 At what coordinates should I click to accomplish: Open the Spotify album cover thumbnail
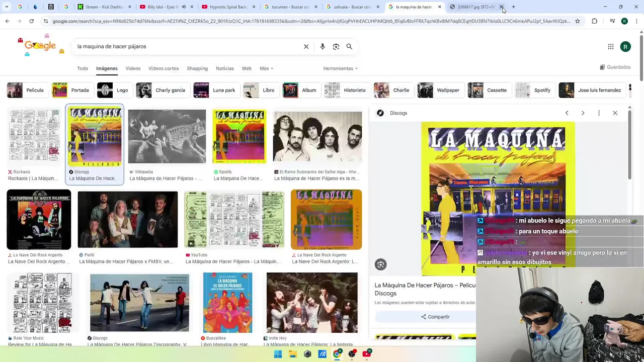pos(239,136)
